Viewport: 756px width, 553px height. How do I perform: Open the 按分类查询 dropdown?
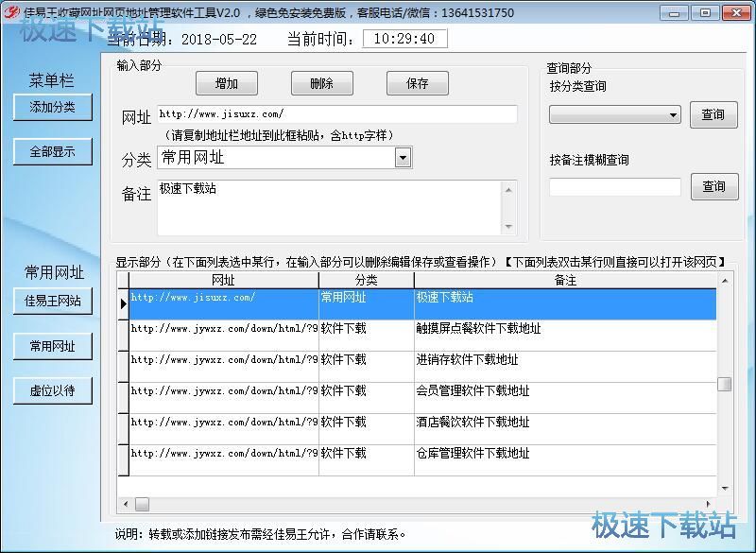point(615,114)
